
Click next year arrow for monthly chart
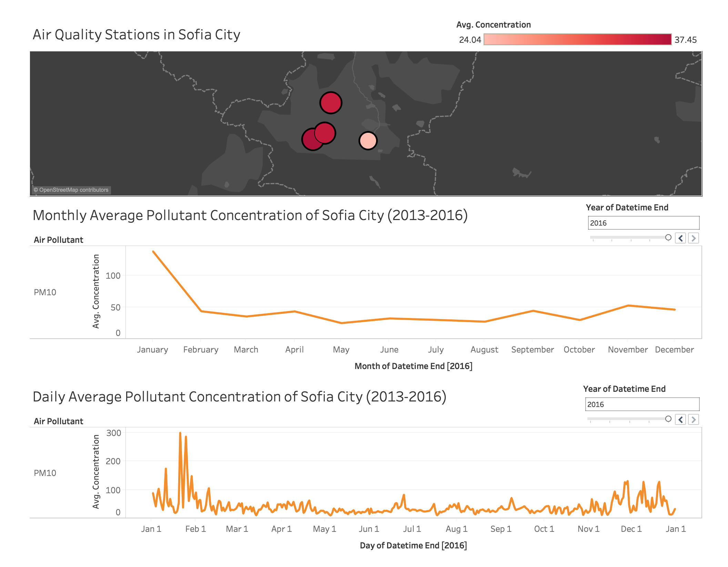[x=694, y=238]
